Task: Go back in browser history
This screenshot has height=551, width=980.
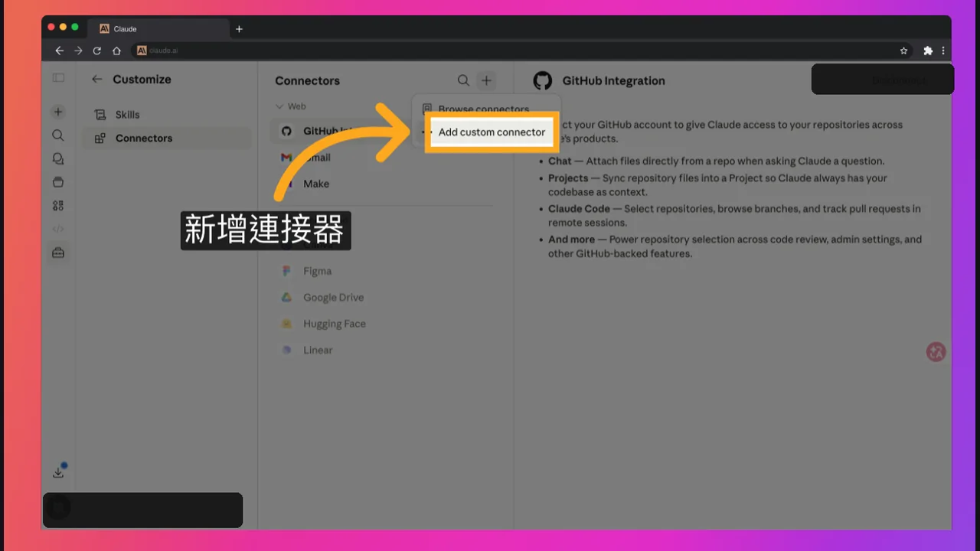Action: [59, 51]
